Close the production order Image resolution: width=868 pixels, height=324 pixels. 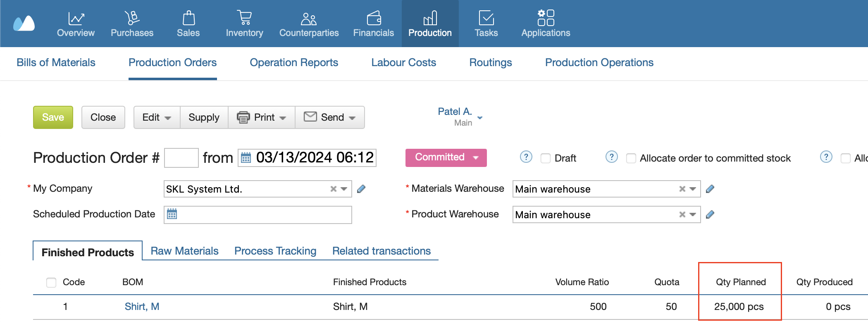tap(103, 117)
